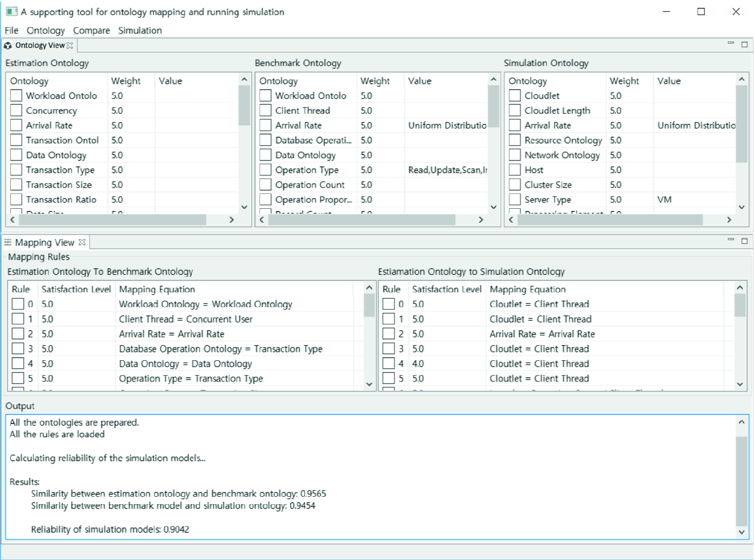This screenshot has height=560, width=755.
Task: Click the 4.0 satisfaction level value
Action: [418, 363]
